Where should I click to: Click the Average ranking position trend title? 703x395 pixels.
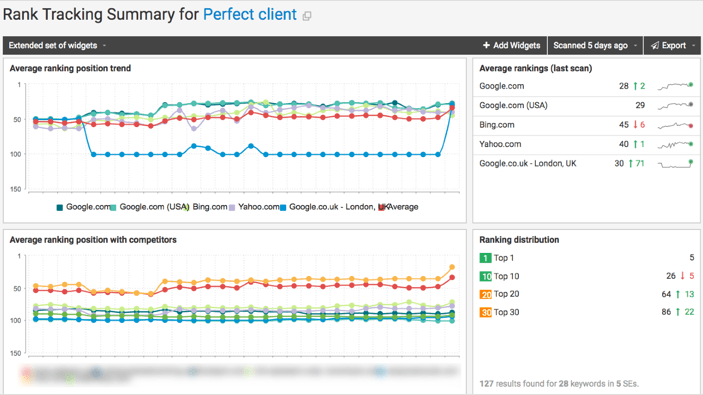pos(70,68)
